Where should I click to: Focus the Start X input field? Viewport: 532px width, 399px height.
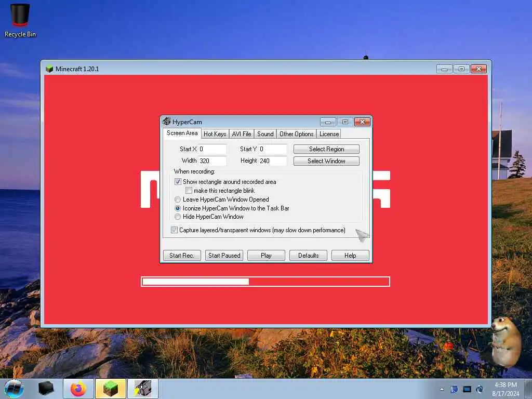coord(212,149)
